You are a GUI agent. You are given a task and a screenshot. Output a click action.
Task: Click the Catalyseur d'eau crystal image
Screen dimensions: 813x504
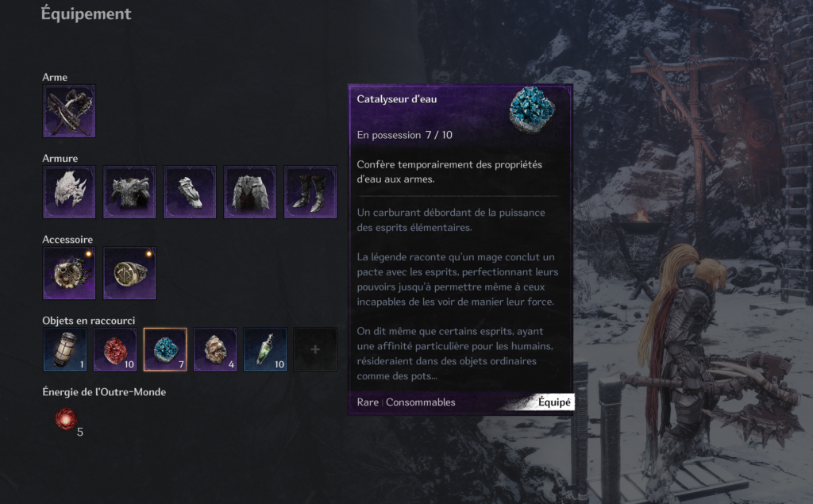(x=532, y=110)
